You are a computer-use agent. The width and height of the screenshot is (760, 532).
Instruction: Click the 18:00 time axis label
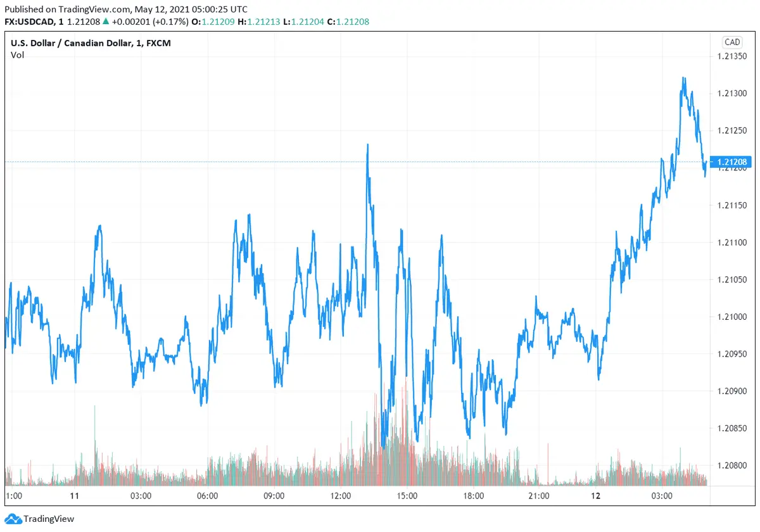tap(473, 496)
